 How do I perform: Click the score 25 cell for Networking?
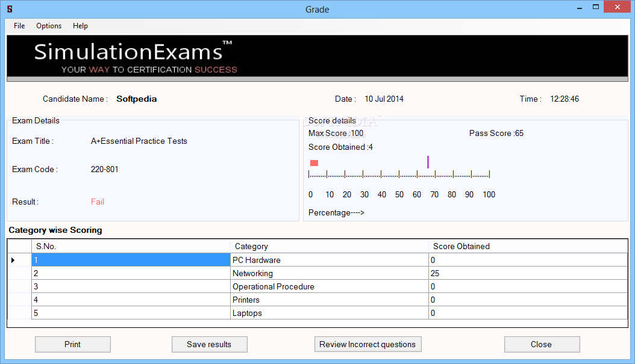(528, 273)
